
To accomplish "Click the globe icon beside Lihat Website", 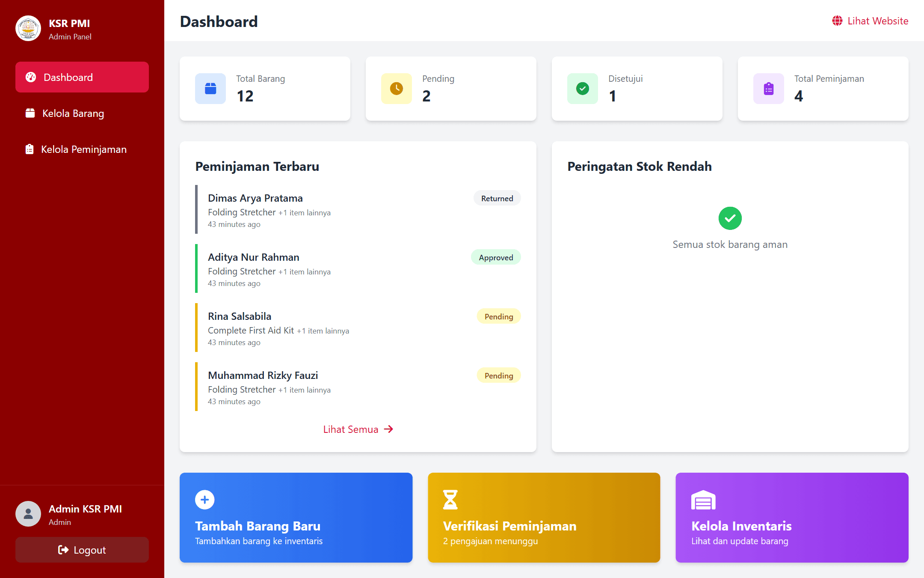I will tap(837, 21).
